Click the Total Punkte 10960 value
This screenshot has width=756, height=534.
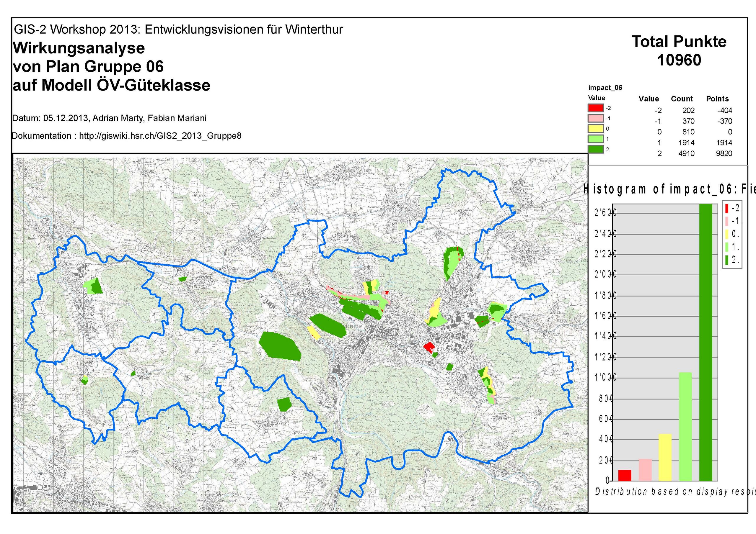coord(679,60)
